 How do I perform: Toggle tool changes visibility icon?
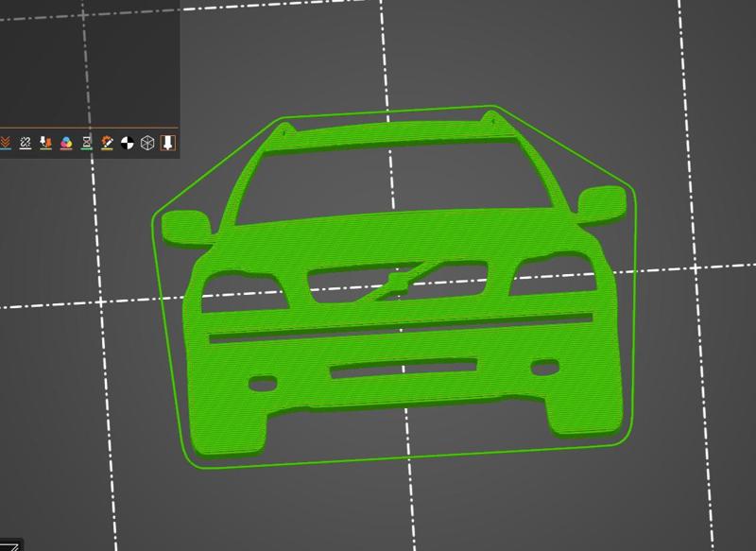click(x=45, y=143)
